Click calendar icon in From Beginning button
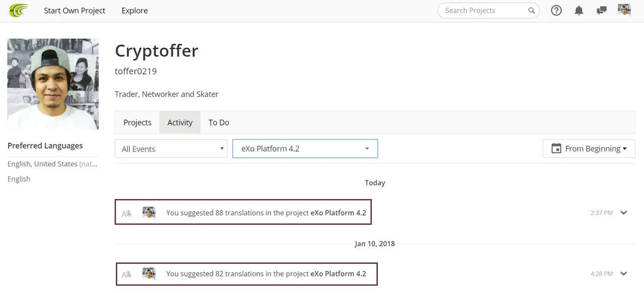The image size is (644, 293). pos(556,149)
